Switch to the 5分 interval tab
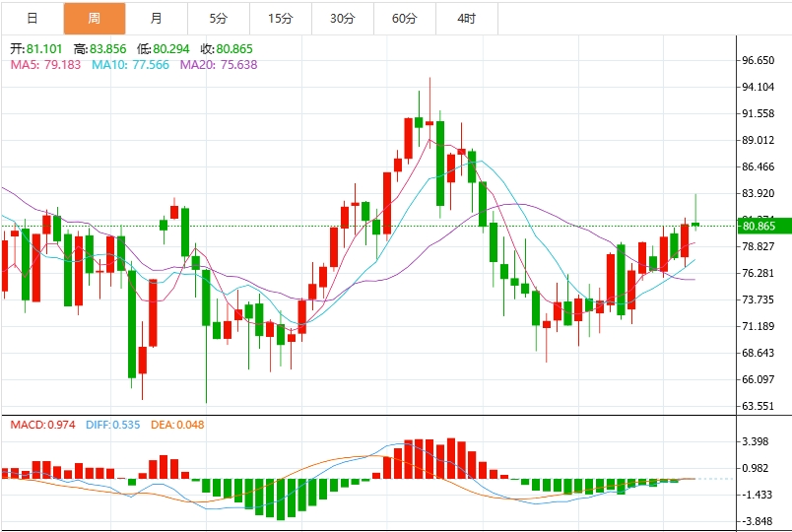Viewport: 792px width, 532px height. [219, 19]
